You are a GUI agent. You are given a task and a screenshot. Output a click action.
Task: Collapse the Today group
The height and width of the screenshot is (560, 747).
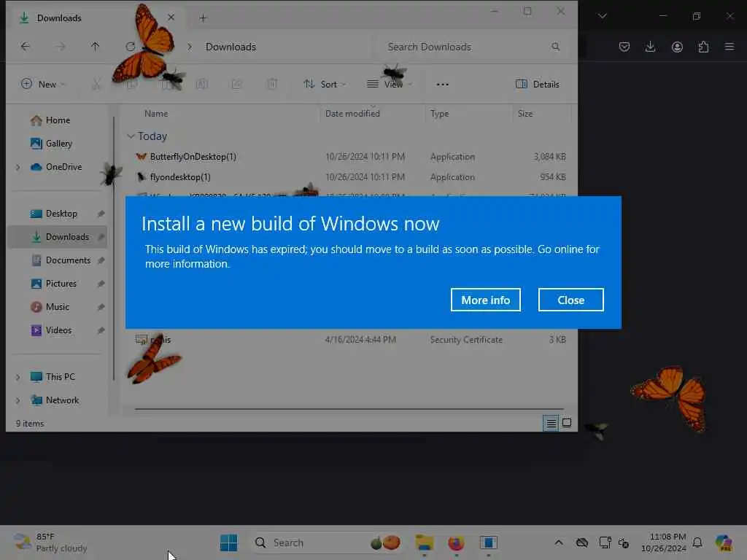tap(131, 136)
